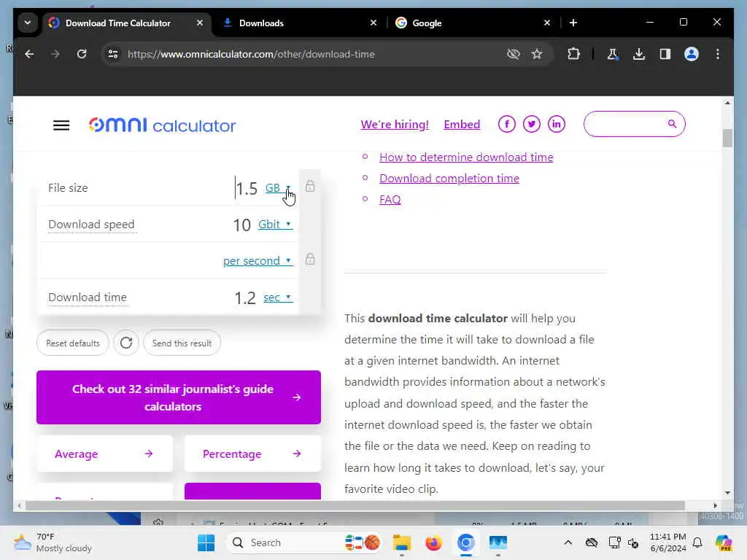This screenshot has width=747, height=560.
Task: Click the circular reload calculator icon
Action: coord(126,343)
